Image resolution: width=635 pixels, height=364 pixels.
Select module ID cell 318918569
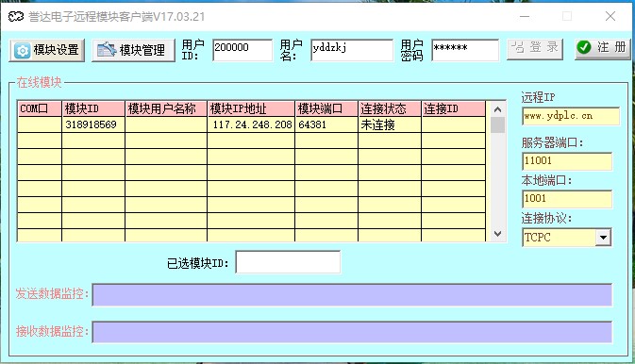pos(93,124)
